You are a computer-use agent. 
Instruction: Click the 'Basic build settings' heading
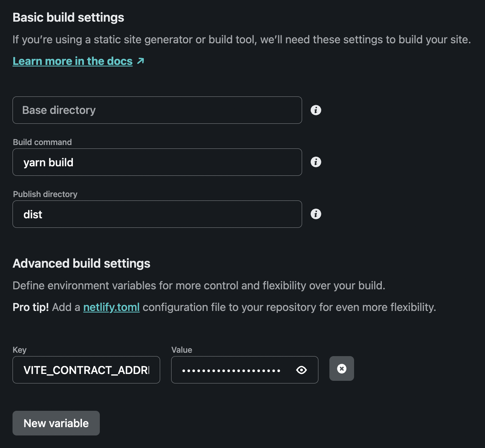coord(68,17)
